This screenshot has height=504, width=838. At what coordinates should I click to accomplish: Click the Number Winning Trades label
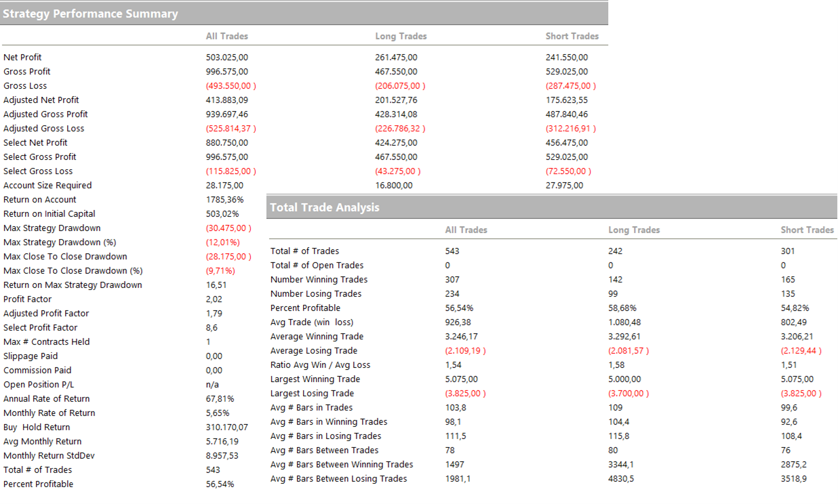319,280
